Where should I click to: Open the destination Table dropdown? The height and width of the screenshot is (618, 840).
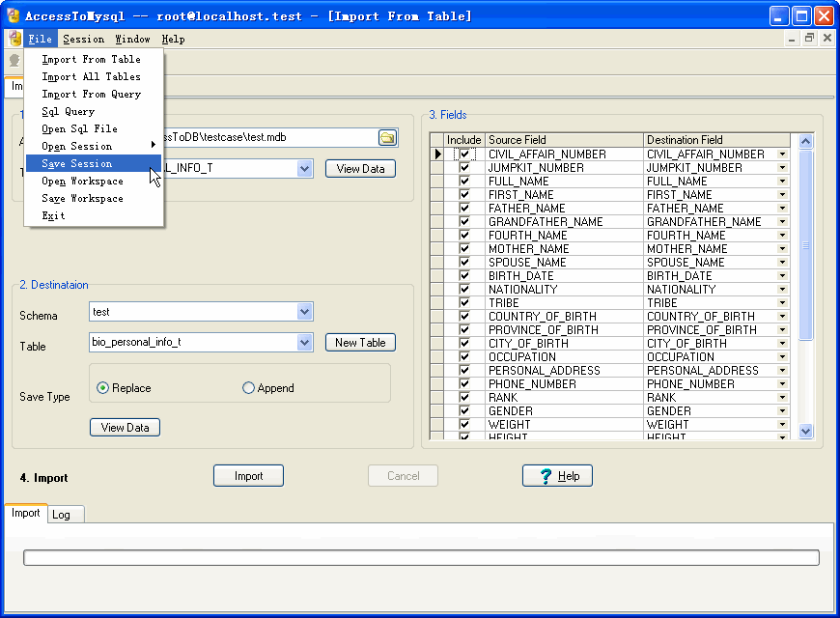304,342
